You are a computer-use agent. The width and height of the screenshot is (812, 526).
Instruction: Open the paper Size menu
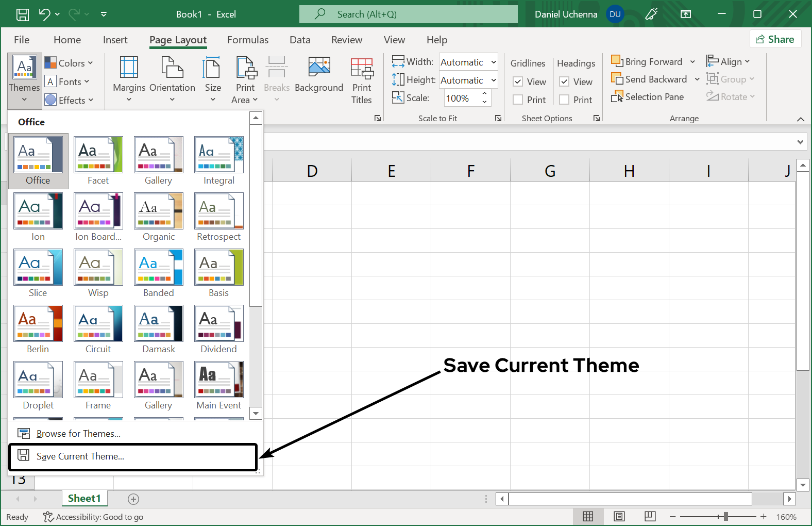click(213, 79)
